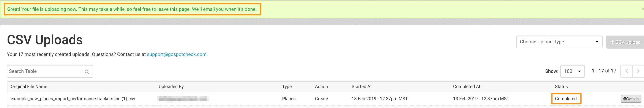Click the CSV Uploads page heading

tap(45, 40)
